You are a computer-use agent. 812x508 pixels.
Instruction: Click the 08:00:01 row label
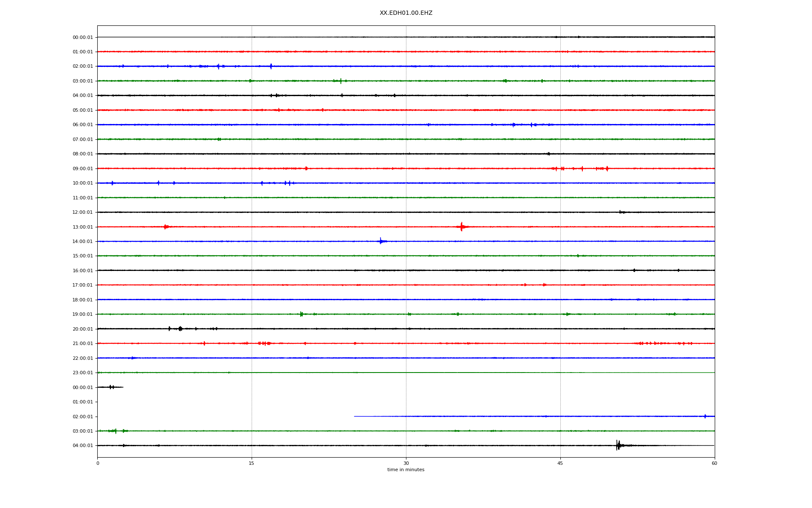(x=82, y=154)
